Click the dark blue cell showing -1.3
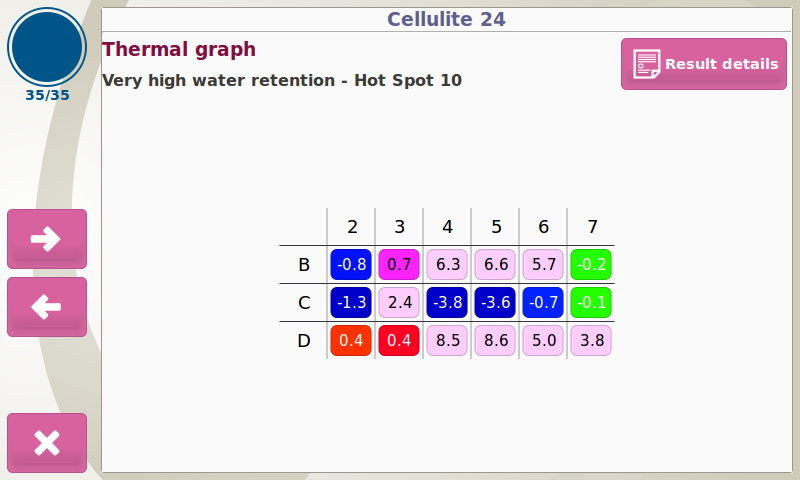The height and width of the screenshot is (480, 800). pyautogui.click(x=351, y=302)
